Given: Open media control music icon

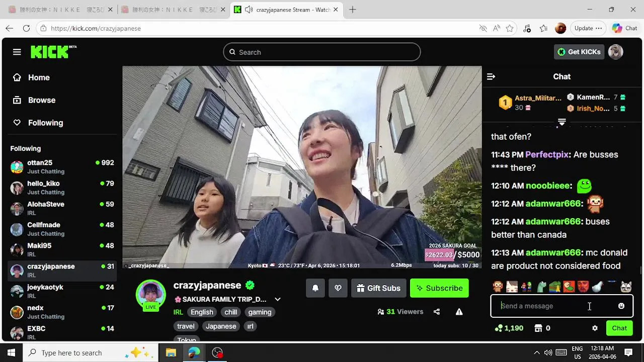Looking at the screenshot, I should coord(527,28).
